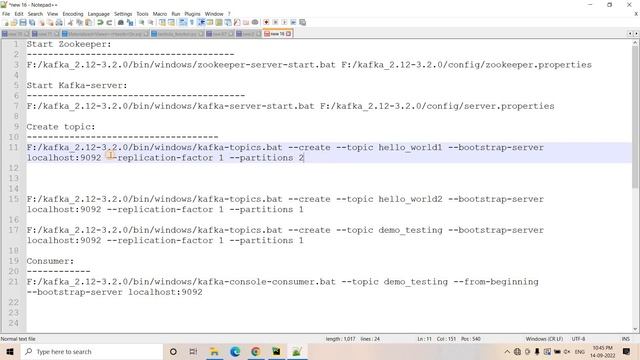Click the Open file toolbar icon
Screen dimensions: 640x360
14,22
